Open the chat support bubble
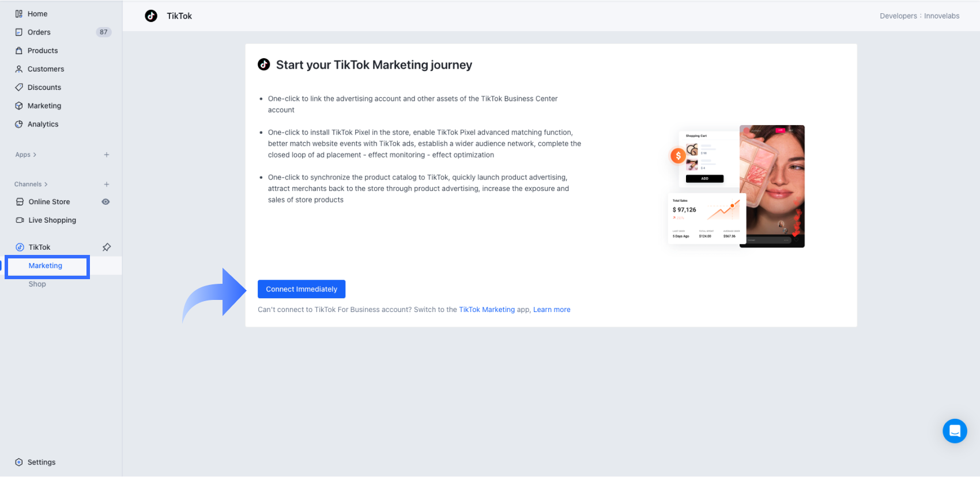This screenshot has width=980, height=477. (x=955, y=431)
